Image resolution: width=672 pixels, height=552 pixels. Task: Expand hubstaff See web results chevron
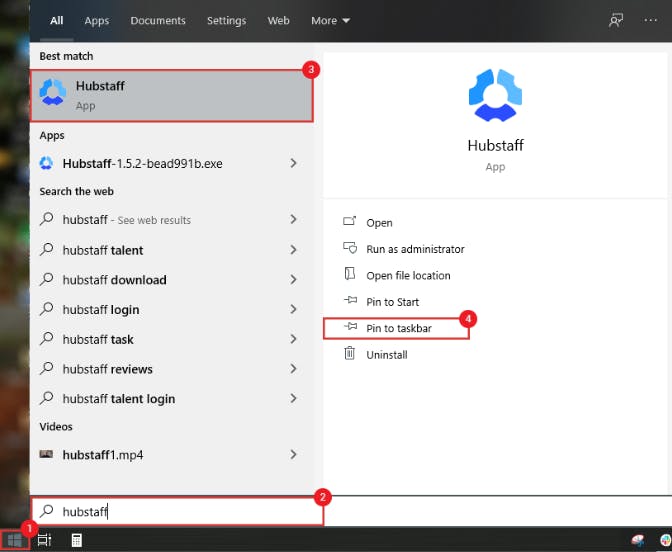click(x=294, y=219)
